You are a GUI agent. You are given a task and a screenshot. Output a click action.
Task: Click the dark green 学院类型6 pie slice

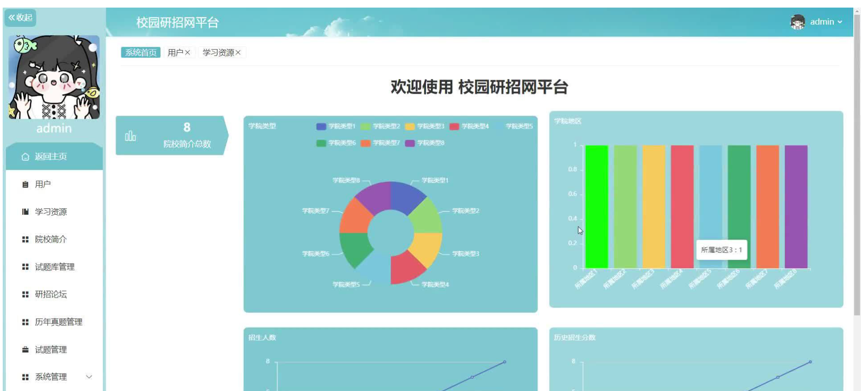(x=355, y=247)
